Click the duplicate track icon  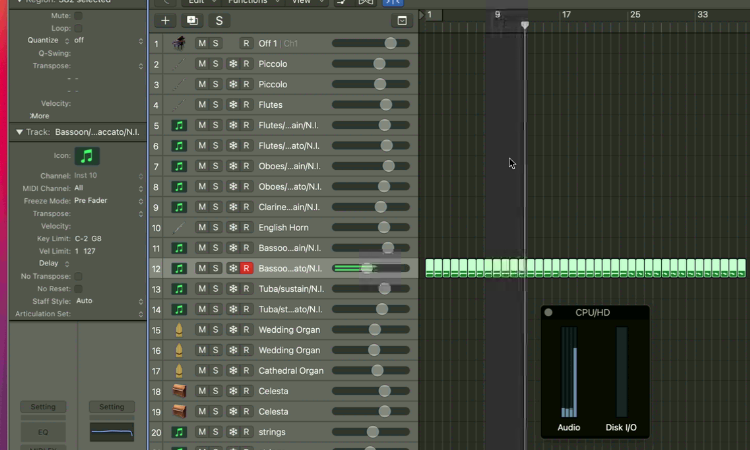192,21
